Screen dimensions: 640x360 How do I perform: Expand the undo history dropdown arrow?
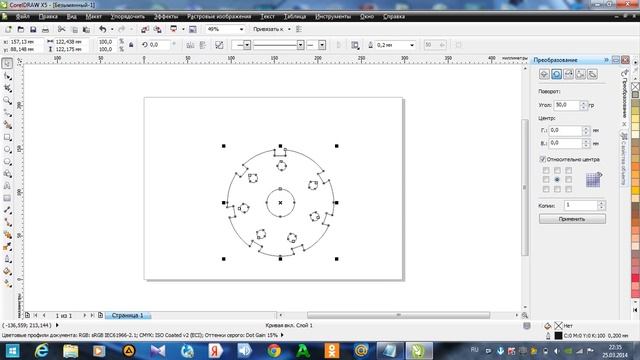tap(112, 29)
